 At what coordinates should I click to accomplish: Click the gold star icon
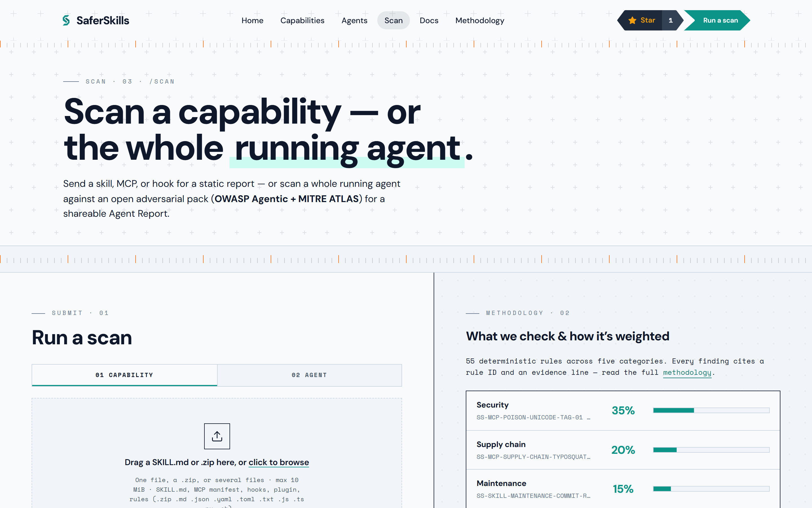click(632, 20)
